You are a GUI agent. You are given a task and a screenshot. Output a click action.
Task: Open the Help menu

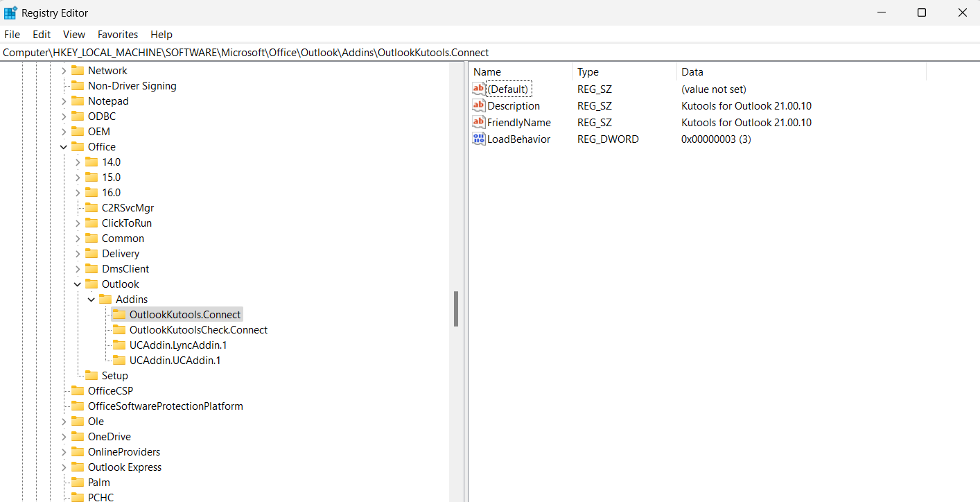[x=161, y=34]
